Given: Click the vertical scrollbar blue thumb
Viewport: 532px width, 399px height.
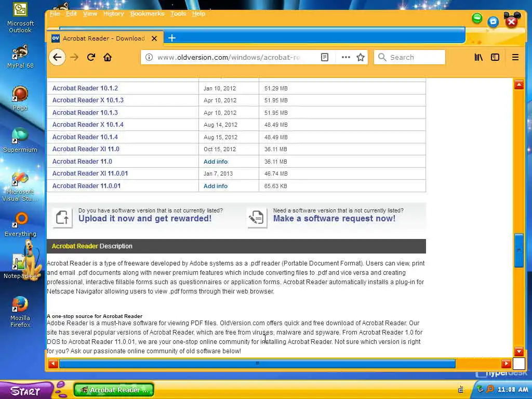Looking at the screenshot, I should [519, 250].
